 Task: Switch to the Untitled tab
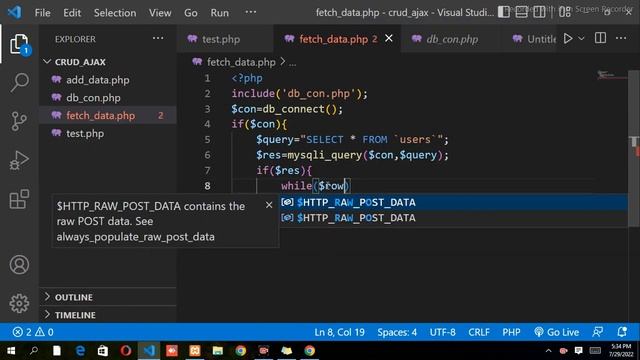[x=535, y=39]
